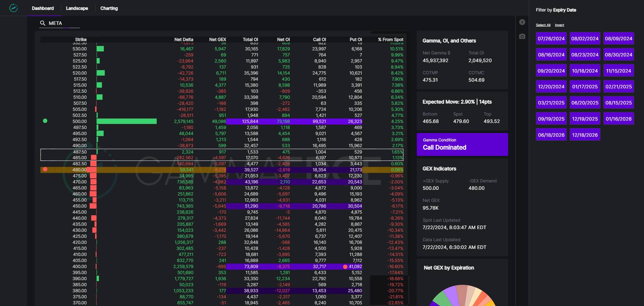Select the 12/18/2026 expiry button
The width and height of the screenshot is (644, 306).
pyautogui.click(x=585, y=135)
